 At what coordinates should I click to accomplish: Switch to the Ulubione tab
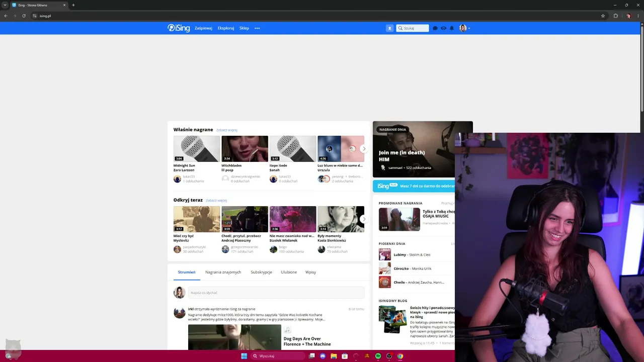point(289,272)
